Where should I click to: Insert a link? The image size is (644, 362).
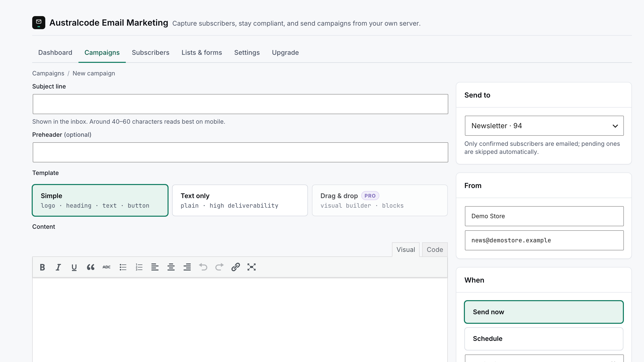[235, 267]
